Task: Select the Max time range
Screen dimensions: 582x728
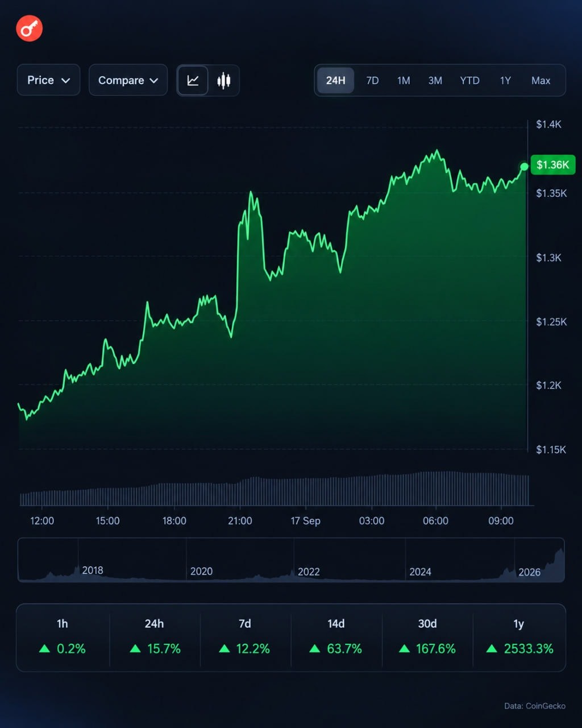Action: click(x=541, y=80)
